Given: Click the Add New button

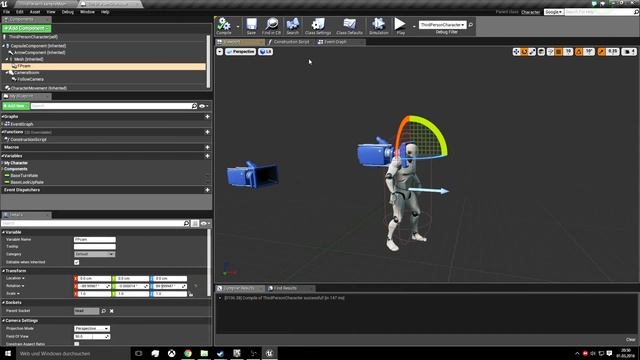Looking at the screenshot, I should [16, 106].
